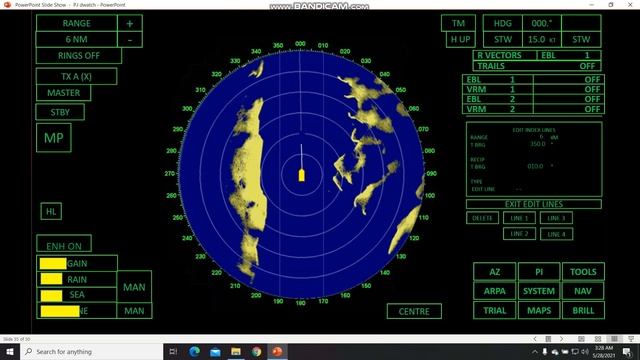Select LINE 3 button
This screenshot has height=360, width=640.
[556, 218]
